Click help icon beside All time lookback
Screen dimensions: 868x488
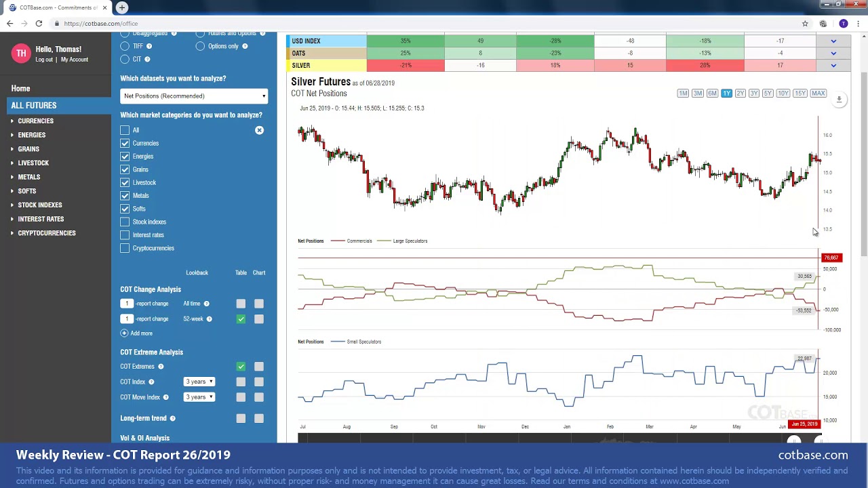207,304
